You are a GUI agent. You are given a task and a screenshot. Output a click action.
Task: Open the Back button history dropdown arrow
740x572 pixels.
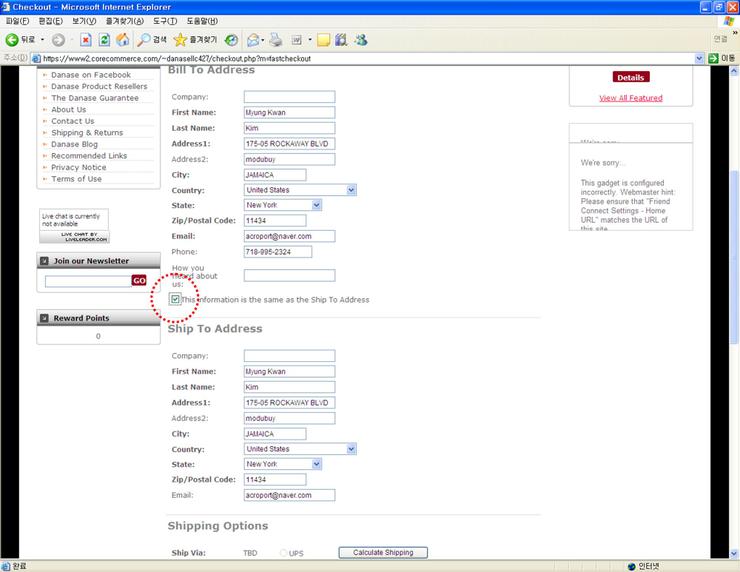point(42,40)
